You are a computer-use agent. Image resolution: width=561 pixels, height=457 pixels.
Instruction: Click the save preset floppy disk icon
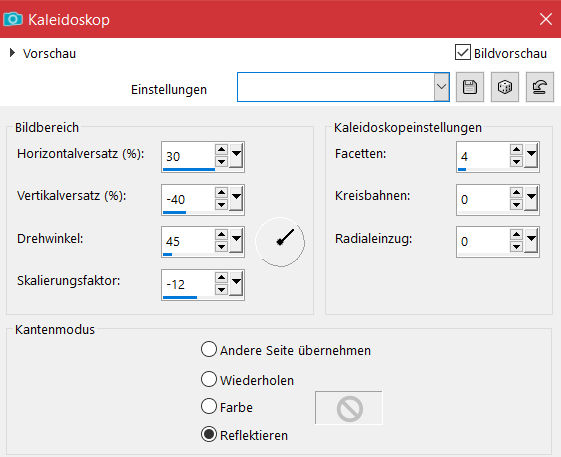[470, 87]
